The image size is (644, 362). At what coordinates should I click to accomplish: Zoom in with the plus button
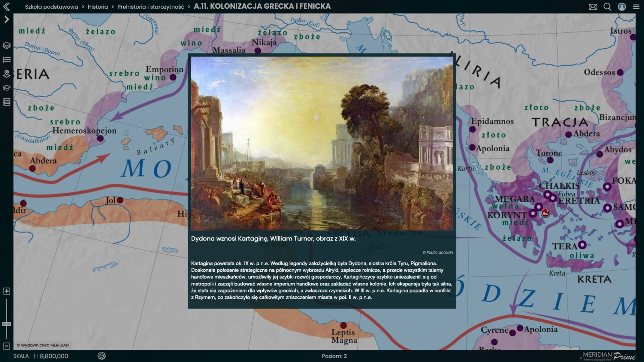[x=6, y=291]
